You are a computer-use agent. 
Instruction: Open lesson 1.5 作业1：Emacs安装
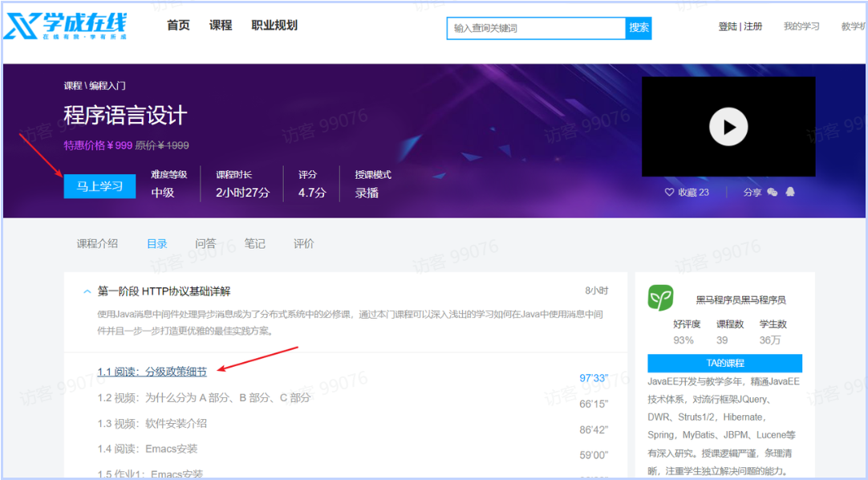click(150, 474)
